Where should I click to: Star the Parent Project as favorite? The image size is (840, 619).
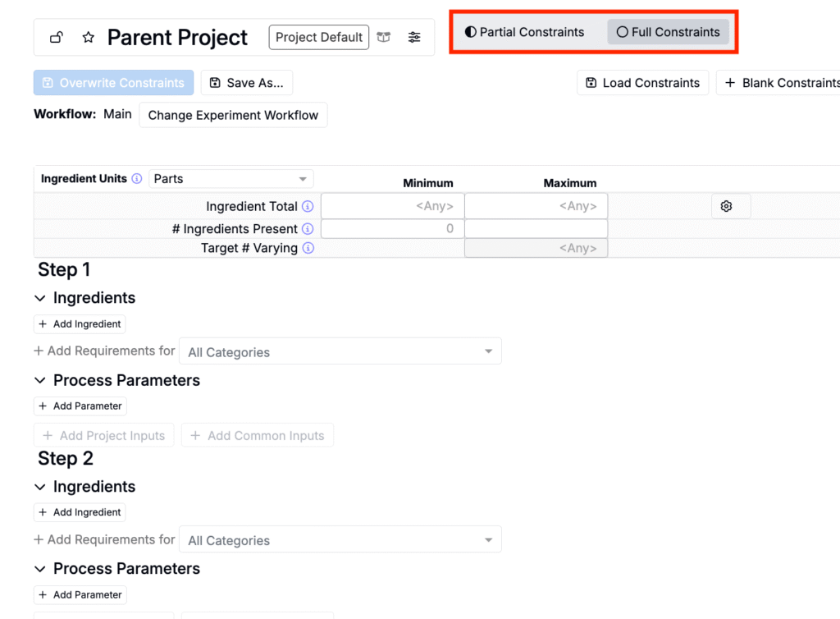click(88, 38)
